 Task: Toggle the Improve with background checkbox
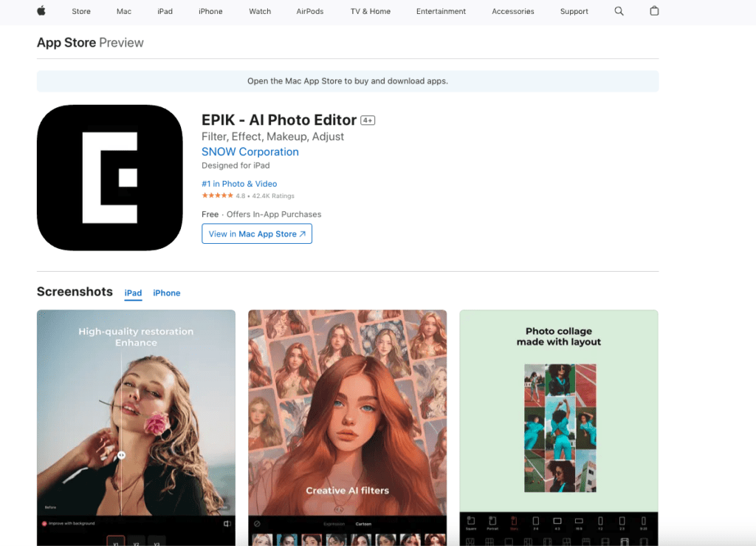[44, 523]
